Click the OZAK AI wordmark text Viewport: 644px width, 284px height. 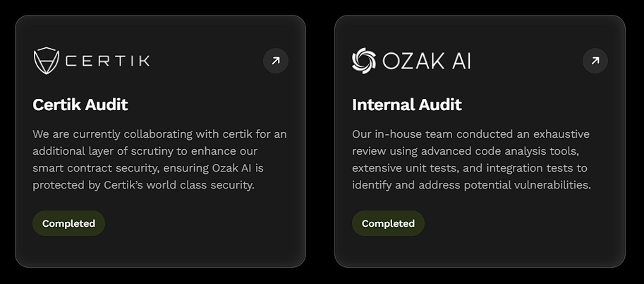pyautogui.click(x=426, y=61)
